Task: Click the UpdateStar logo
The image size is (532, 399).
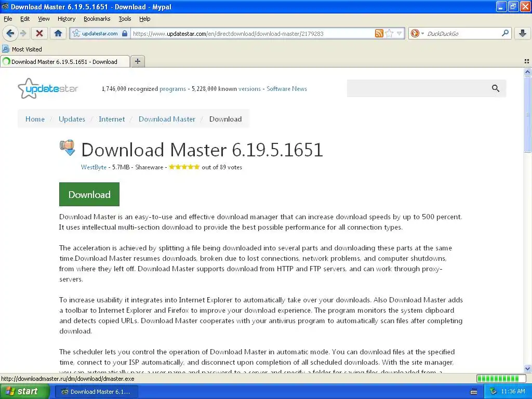Action: point(48,88)
